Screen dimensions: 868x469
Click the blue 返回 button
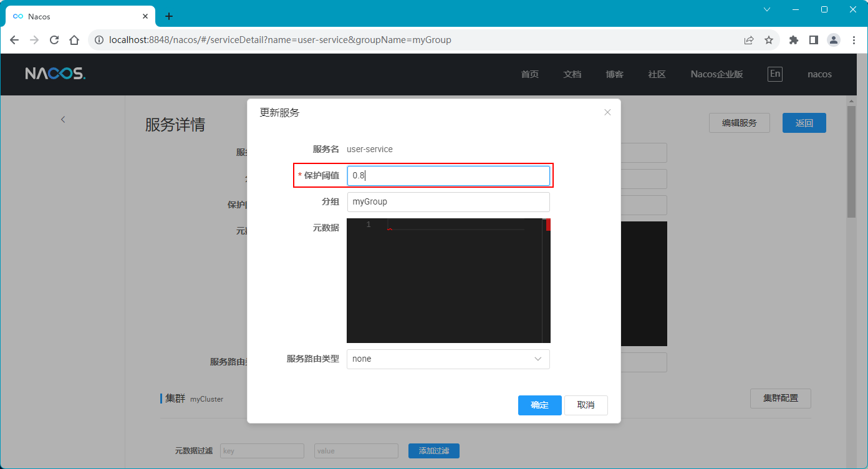804,123
